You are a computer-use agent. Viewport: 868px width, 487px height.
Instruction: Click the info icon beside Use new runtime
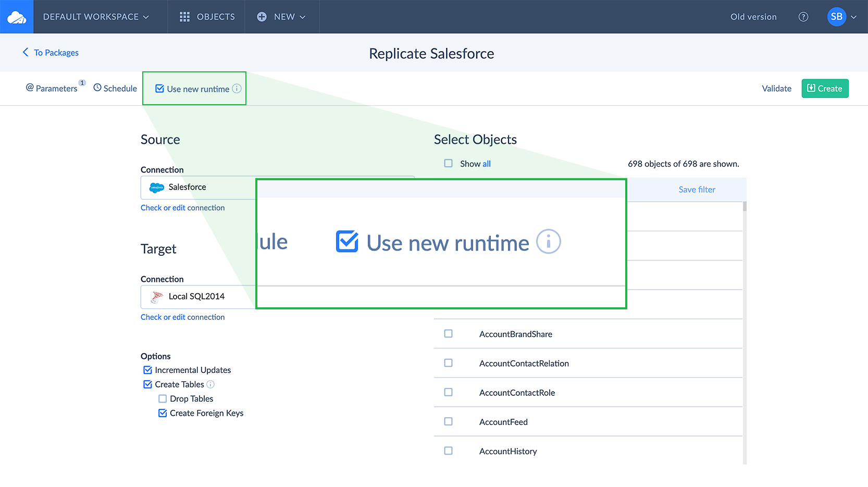click(x=237, y=89)
